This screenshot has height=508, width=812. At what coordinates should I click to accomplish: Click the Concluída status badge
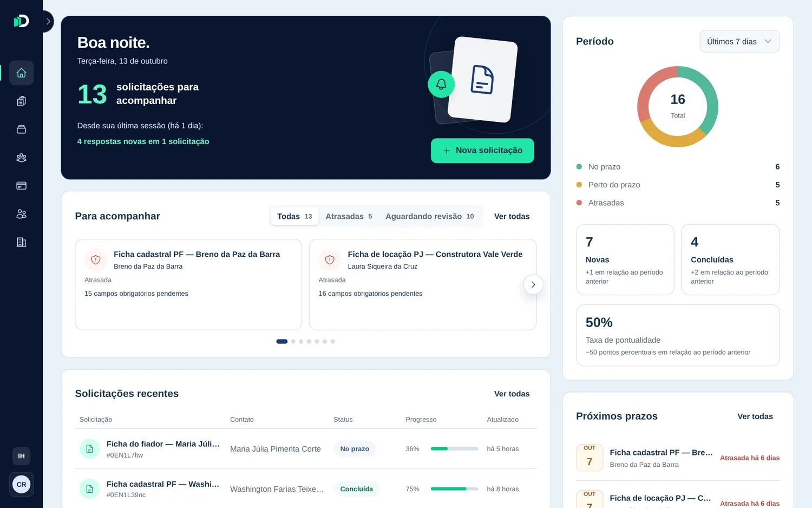point(357,489)
